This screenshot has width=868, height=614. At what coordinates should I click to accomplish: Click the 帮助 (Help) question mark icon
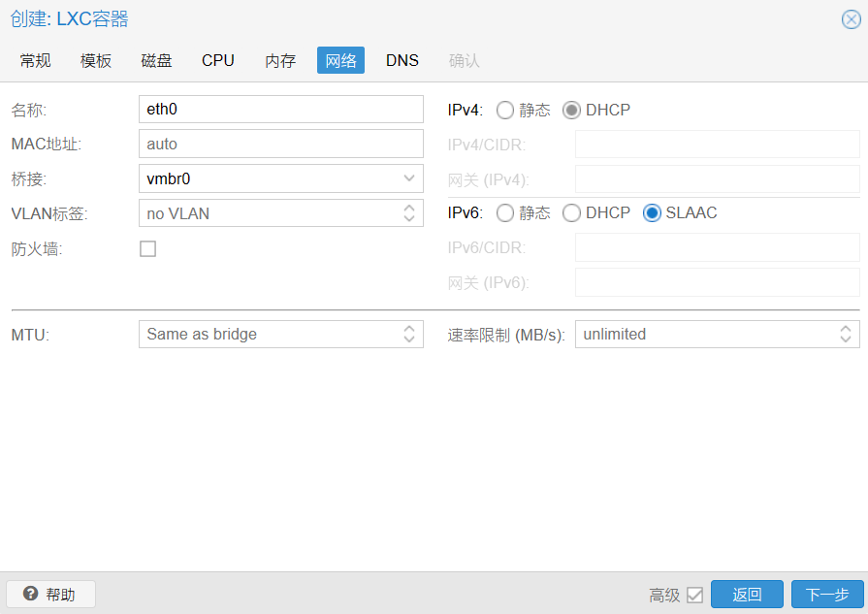pos(30,594)
